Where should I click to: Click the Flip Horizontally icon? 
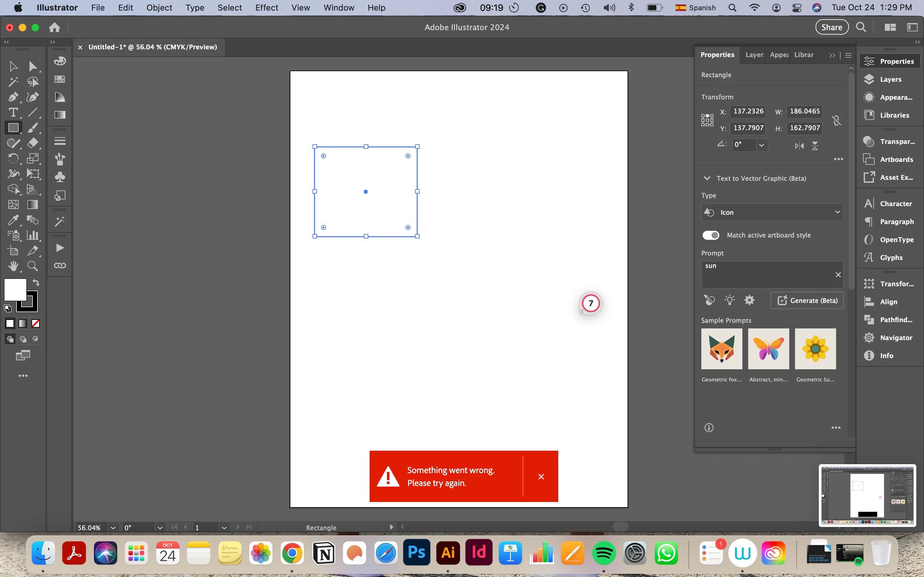799,146
